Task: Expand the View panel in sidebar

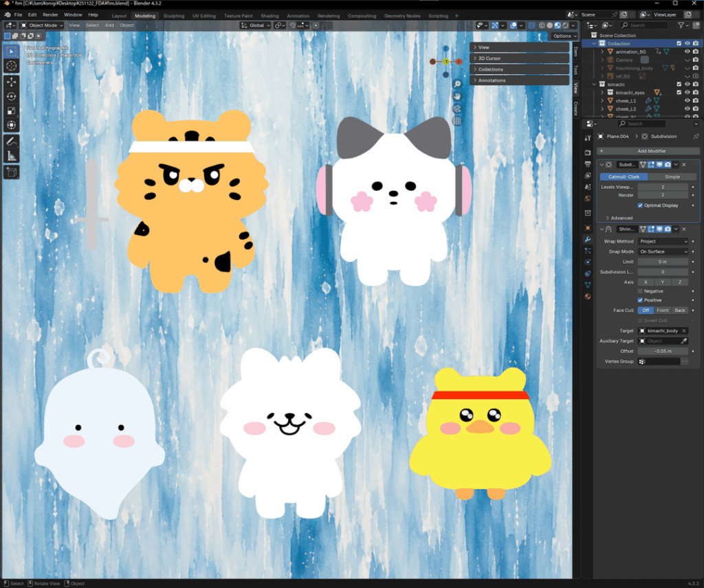Action: 520,47
